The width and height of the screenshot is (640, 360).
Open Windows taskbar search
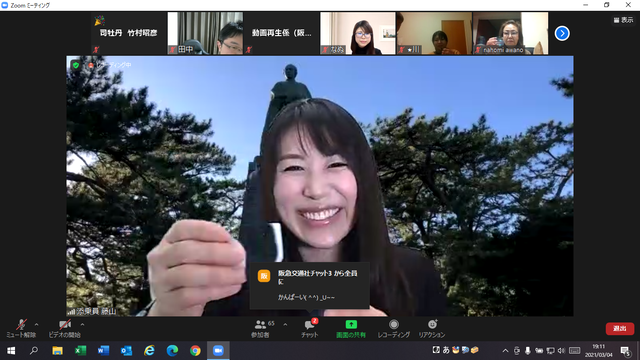click(x=34, y=351)
